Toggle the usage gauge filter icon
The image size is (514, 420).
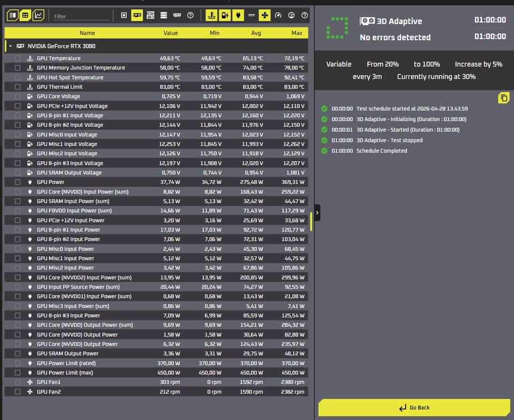(x=291, y=15)
